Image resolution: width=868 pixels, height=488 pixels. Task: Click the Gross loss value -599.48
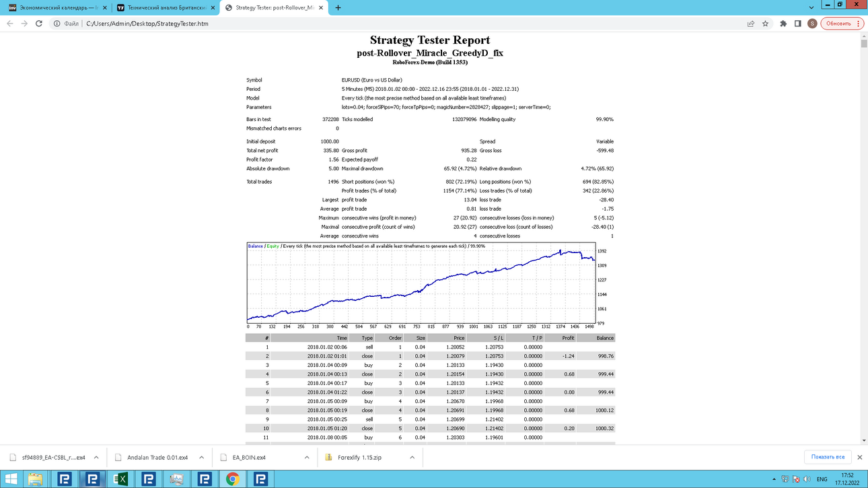pyautogui.click(x=604, y=151)
